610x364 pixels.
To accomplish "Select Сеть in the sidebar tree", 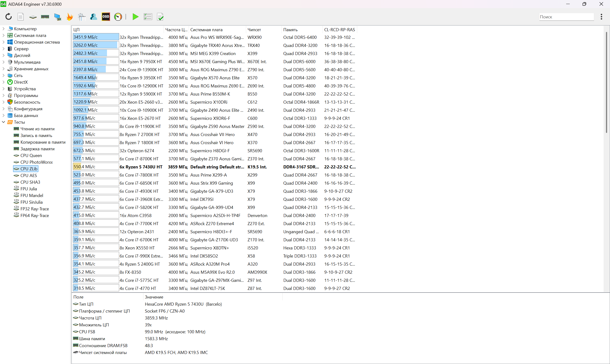I will click(18, 75).
